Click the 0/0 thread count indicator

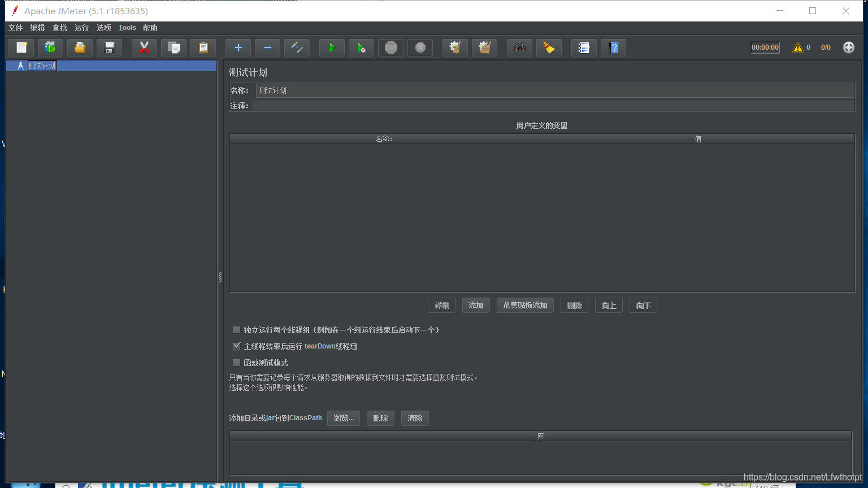pos(826,47)
